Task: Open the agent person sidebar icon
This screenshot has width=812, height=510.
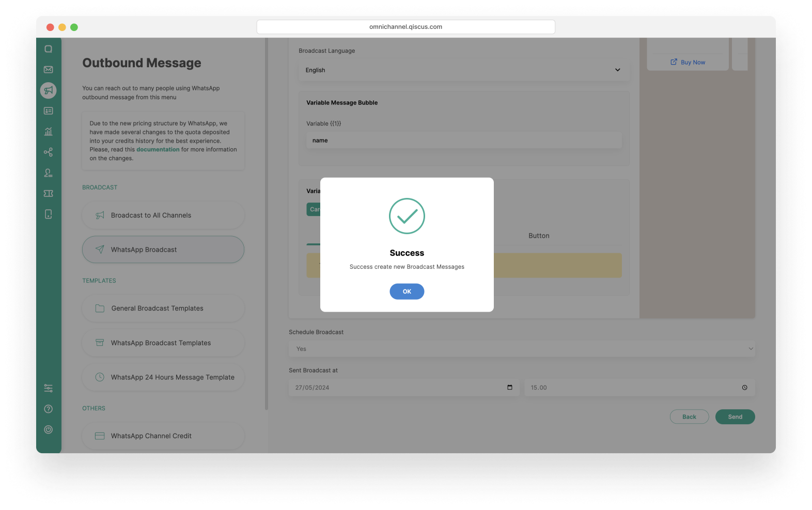Action: (49, 173)
